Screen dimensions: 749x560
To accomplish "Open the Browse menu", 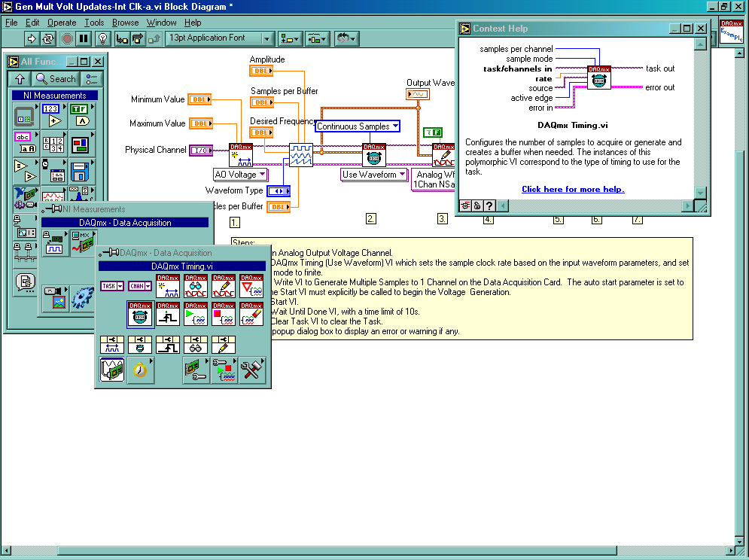I will pyautogui.click(x=125, y=23).
